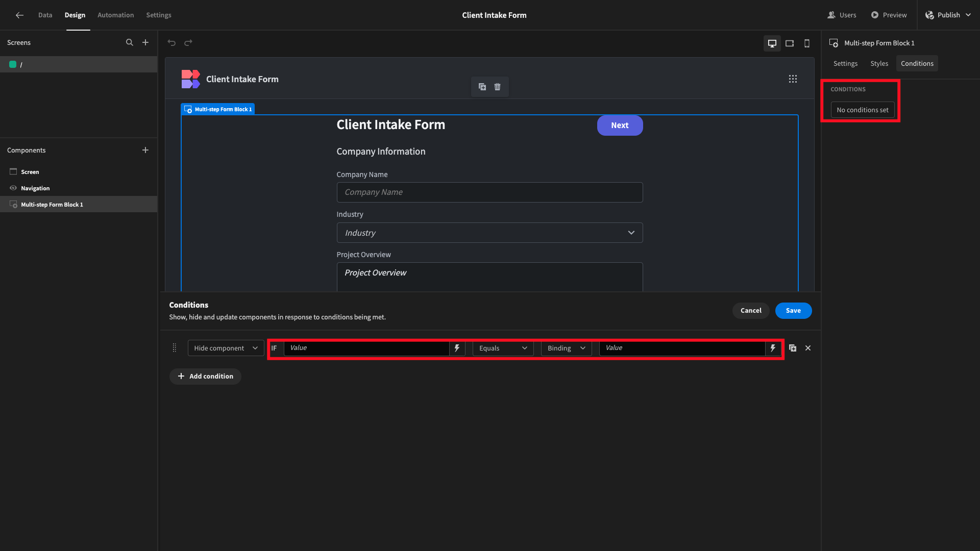Image resolution: width=980 pixels, height=551 pixels.
Task: Click the redo icon
Action: pos(188,43)
